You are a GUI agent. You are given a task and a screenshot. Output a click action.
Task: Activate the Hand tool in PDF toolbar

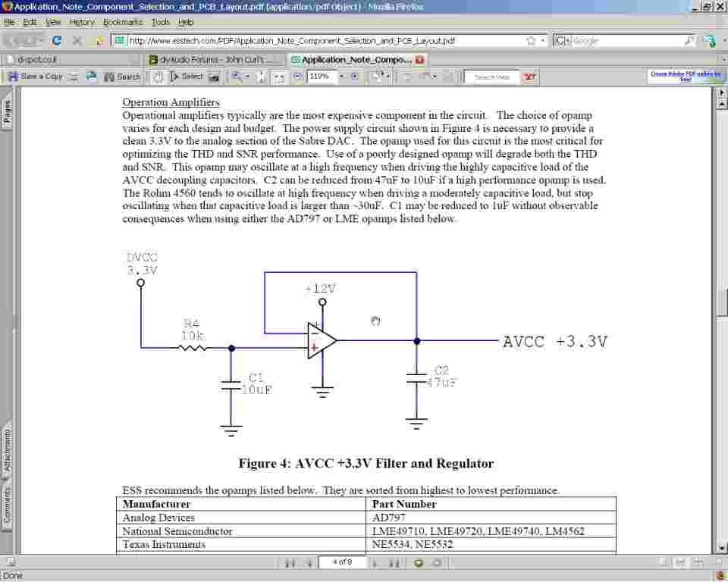tap(158, 77)
